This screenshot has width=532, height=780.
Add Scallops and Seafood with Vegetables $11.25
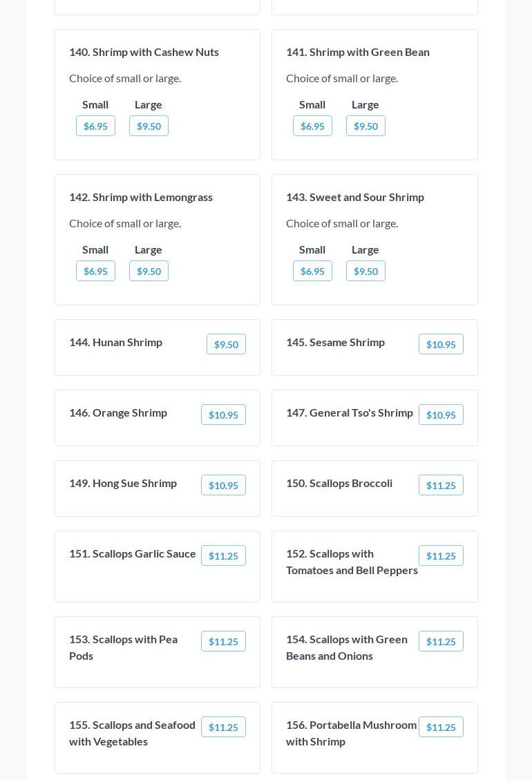click(223, 727)
